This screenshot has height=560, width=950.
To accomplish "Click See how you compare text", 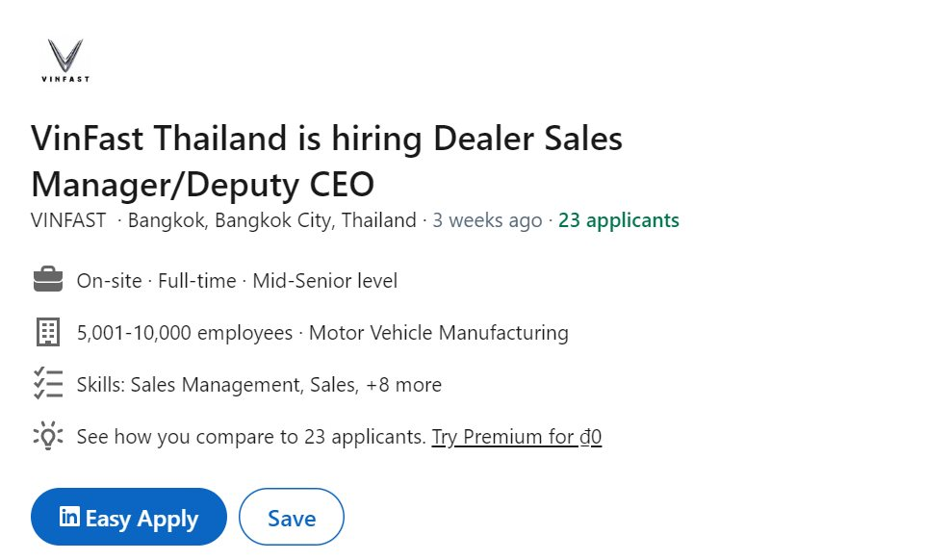I will (x=250, y=437).
